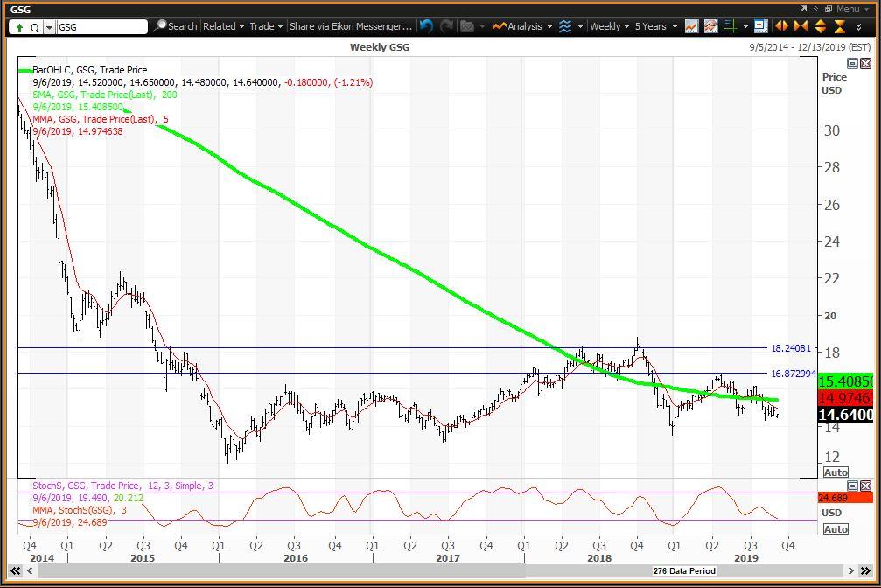Select the MMA, StochS(GSG) legend label
The width and height of the screenshot is (881, 588).
point(80,510)
